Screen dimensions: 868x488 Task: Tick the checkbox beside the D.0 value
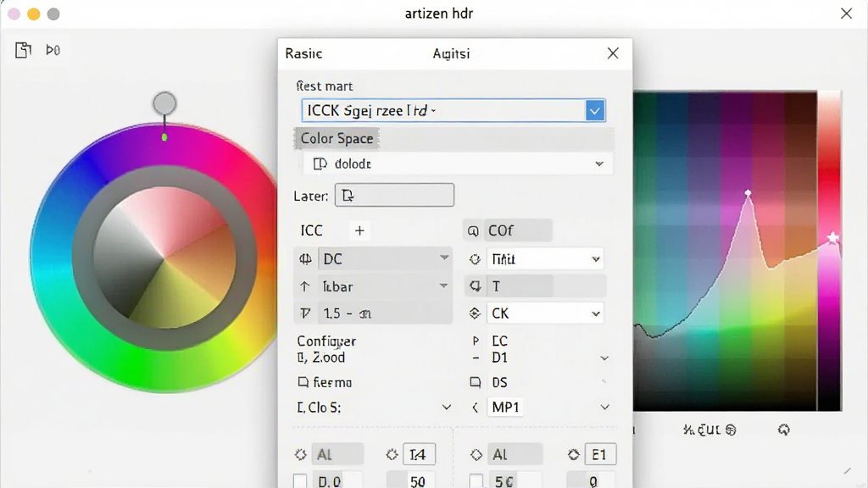300,481
